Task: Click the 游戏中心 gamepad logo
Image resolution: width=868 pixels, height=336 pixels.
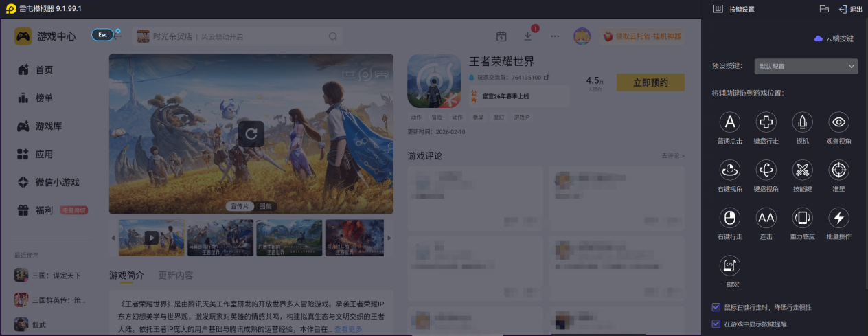Action: point(23,36)
